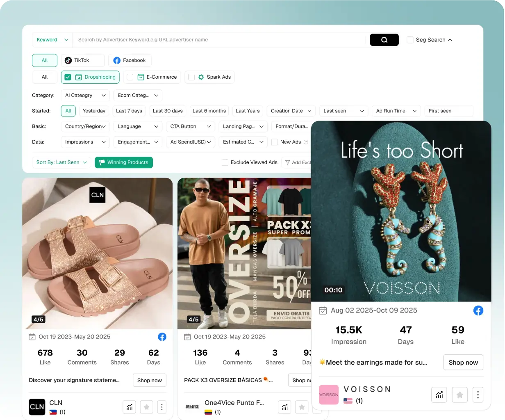Open analytics chart for VOISSON ad
Viewport: 505px width, 420px height.
(x=439, y=395)
